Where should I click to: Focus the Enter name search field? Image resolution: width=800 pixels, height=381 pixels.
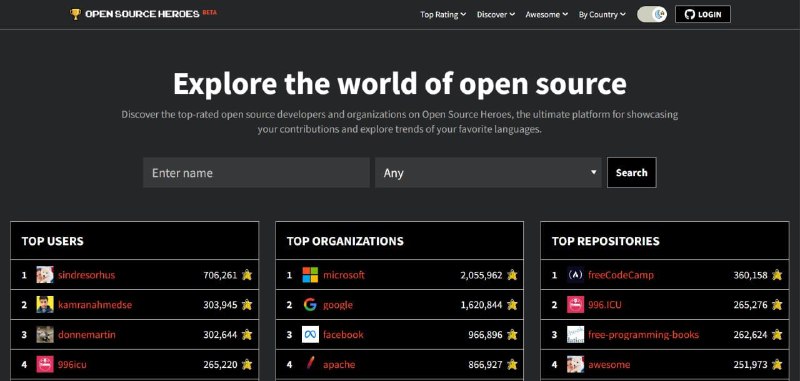[x=256, y=172]
